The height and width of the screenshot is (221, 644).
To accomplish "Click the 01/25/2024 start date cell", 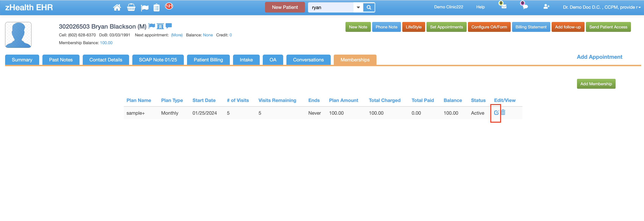I will tap(204, 113).
